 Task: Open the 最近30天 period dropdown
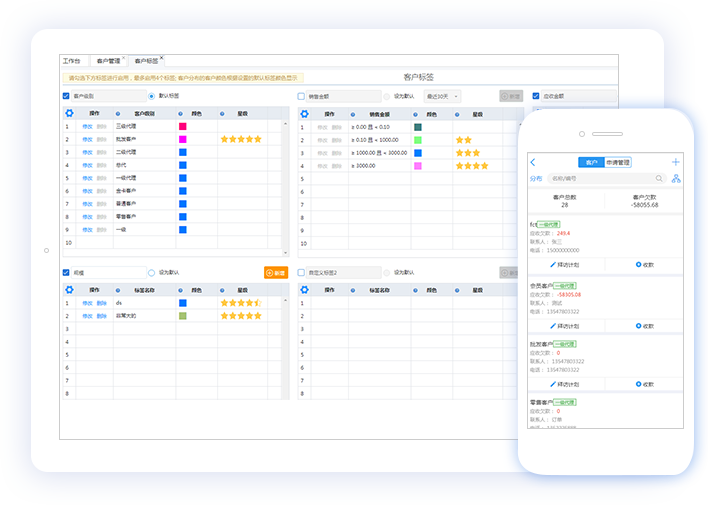(x=442, y=96)
